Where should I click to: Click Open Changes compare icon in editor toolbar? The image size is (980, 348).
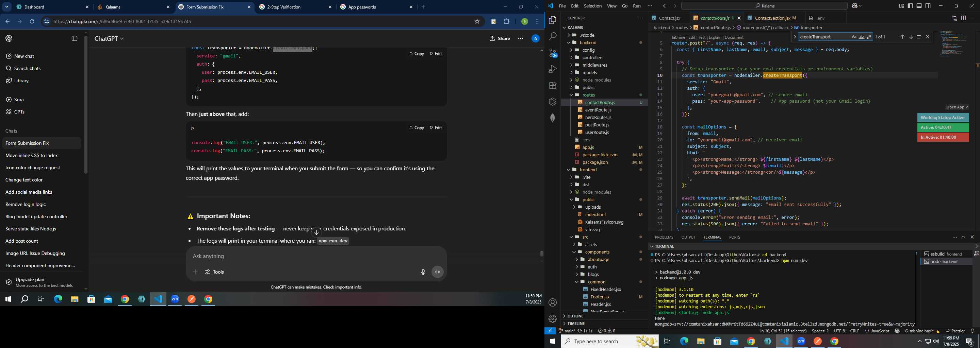click(x=954, y=18)
